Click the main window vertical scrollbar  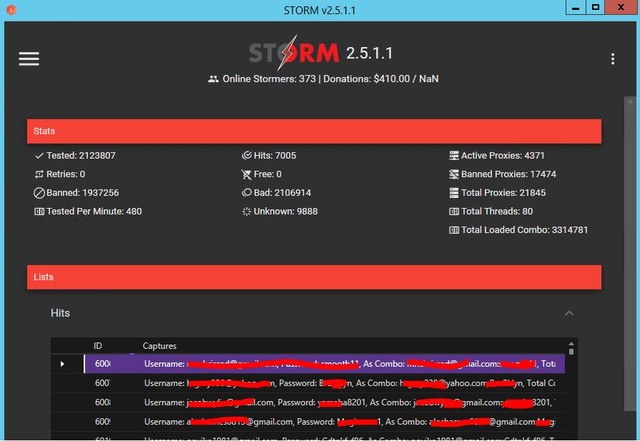(x=630, y=253)
